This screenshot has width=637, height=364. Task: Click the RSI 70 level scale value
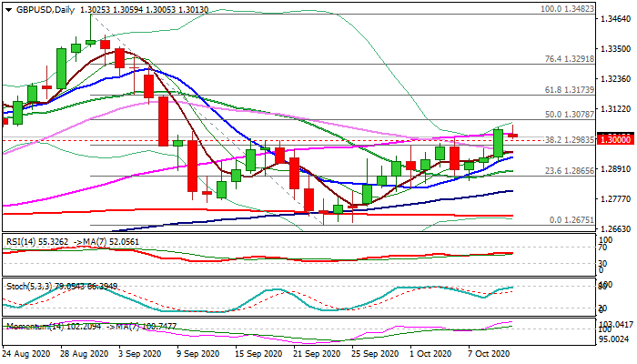602,247
